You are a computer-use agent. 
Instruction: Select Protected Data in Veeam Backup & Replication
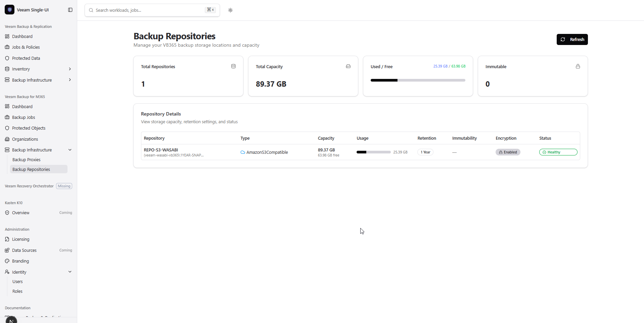coord(26,58)
